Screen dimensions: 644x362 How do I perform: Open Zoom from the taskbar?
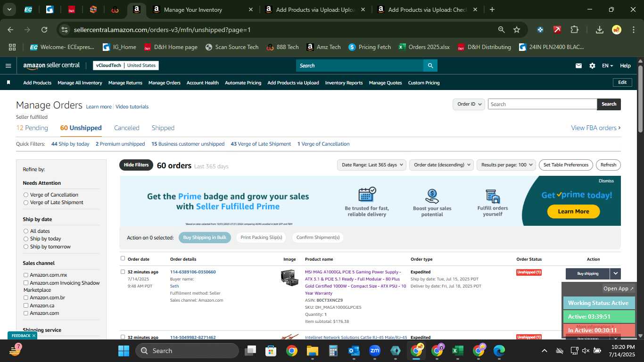coord(375,351)
